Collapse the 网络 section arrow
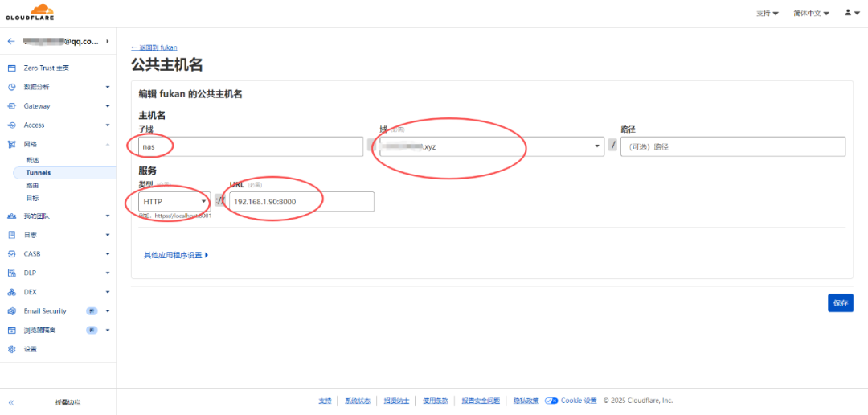Viewport: 868px width, 415px height. click(x=108, y=144)
